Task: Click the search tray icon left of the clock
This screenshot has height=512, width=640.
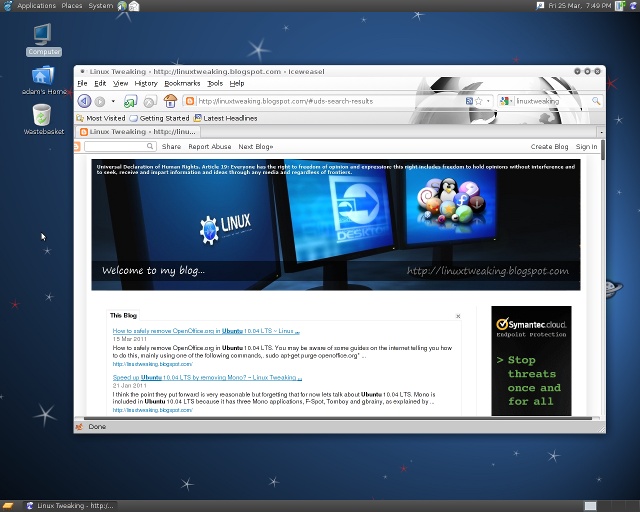Action: tap(540, 6)
